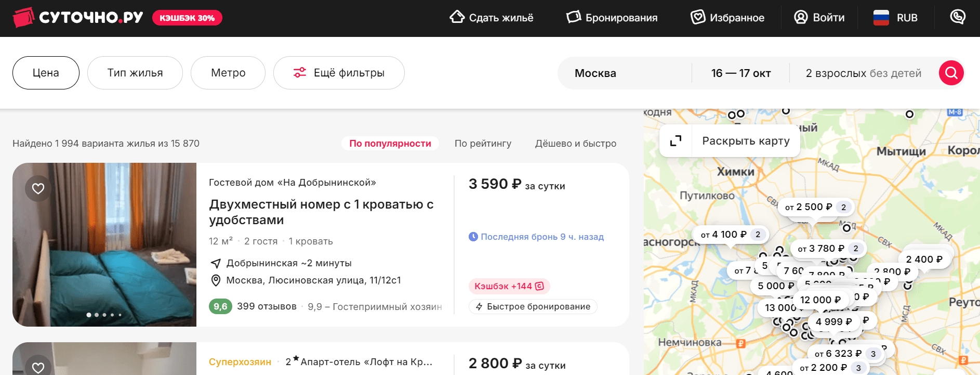
Task: Edit the Москва destination field
Action: tap(625, 73)
